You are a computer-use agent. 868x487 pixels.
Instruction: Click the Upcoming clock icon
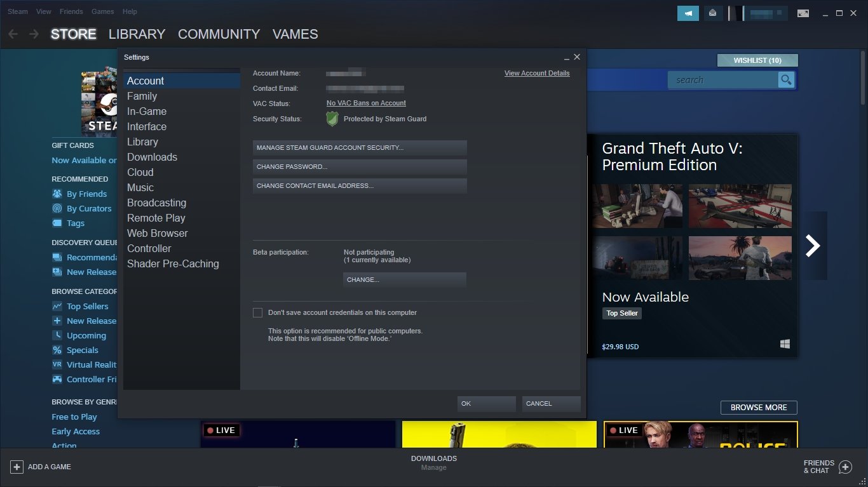pyautogui.click(x=57, y=335)
